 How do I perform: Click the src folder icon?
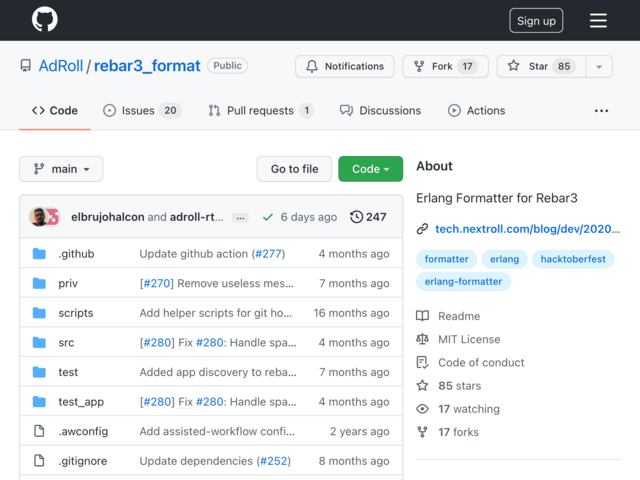point(39,342)
